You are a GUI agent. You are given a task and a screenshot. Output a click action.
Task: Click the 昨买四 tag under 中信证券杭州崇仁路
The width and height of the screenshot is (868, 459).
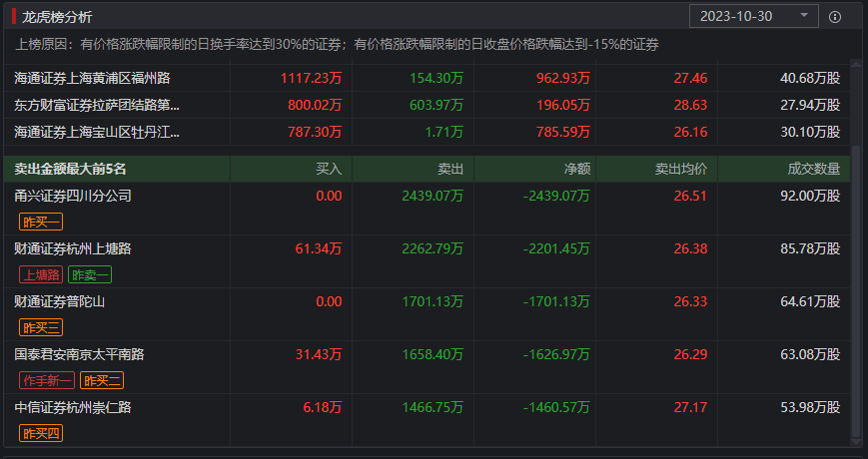[41, 433]
